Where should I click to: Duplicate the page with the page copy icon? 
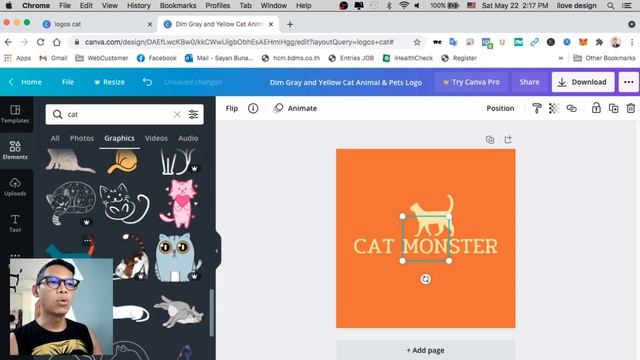point(490,140)
